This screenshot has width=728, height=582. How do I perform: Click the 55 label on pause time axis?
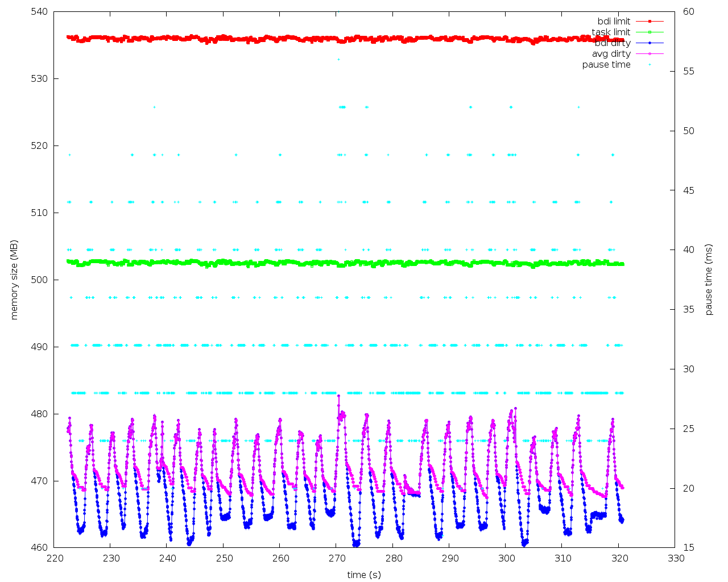tap(689, 71)
